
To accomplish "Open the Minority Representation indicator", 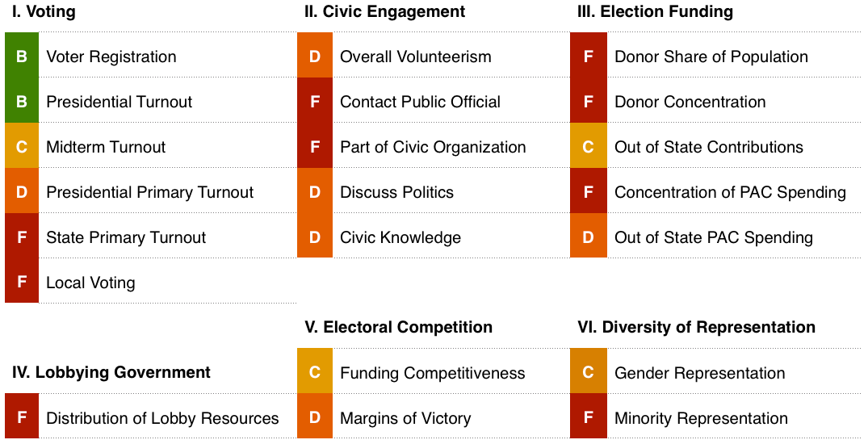I will pos(701,418).
